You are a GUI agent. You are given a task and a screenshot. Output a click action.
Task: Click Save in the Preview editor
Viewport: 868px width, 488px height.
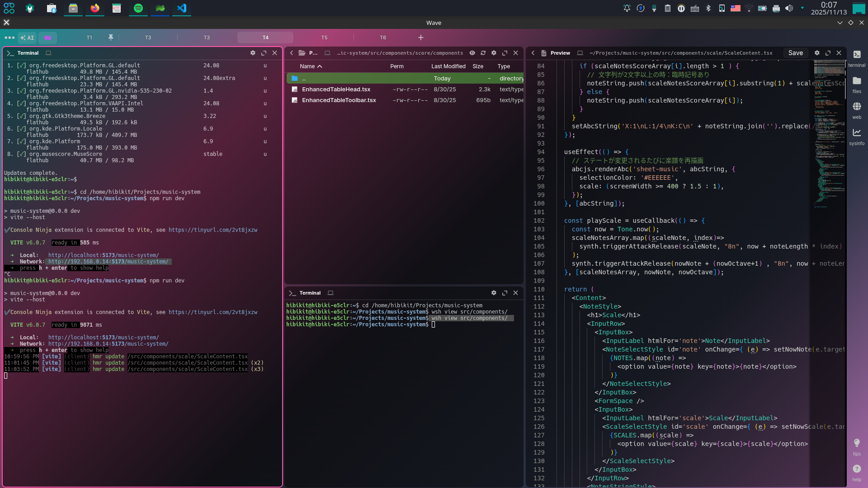point(795,53)
